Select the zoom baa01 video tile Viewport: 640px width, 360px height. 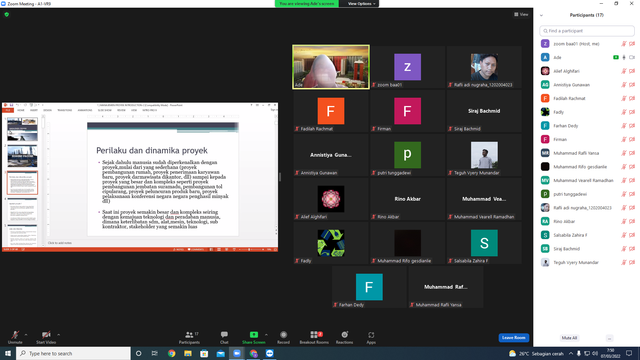click(x=407, y=67)
